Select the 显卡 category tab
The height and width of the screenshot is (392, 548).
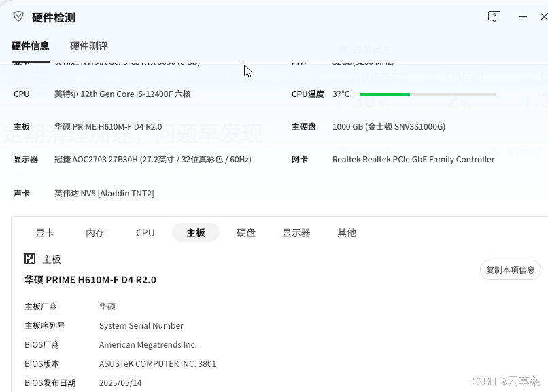click(x=45, y=233)
